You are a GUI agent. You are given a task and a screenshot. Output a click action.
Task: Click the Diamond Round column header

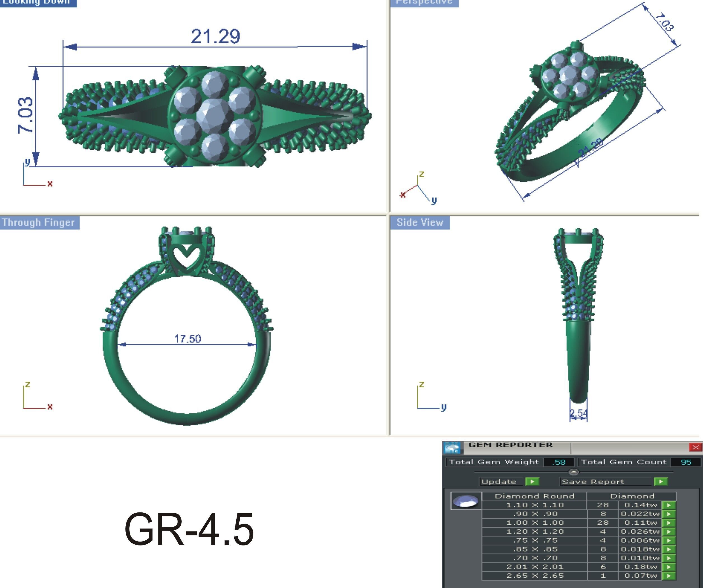point(534,496)
